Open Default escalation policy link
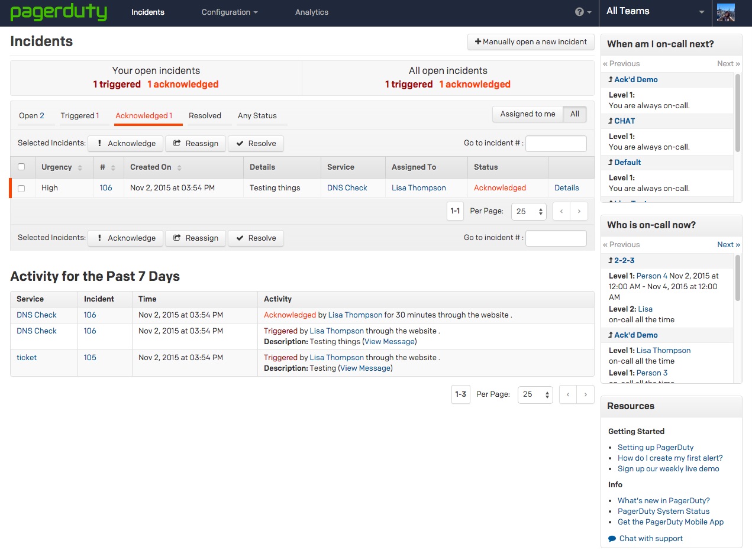 pyautogui.click(x=628, y=163)
